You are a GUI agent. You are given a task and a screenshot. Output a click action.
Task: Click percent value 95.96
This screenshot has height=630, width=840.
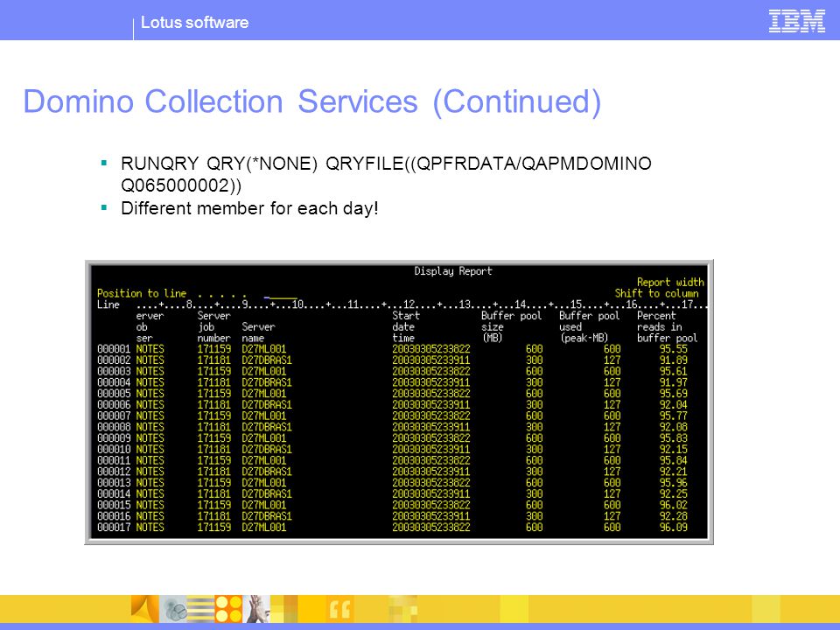pyautogui.click(x=673, y=483)
